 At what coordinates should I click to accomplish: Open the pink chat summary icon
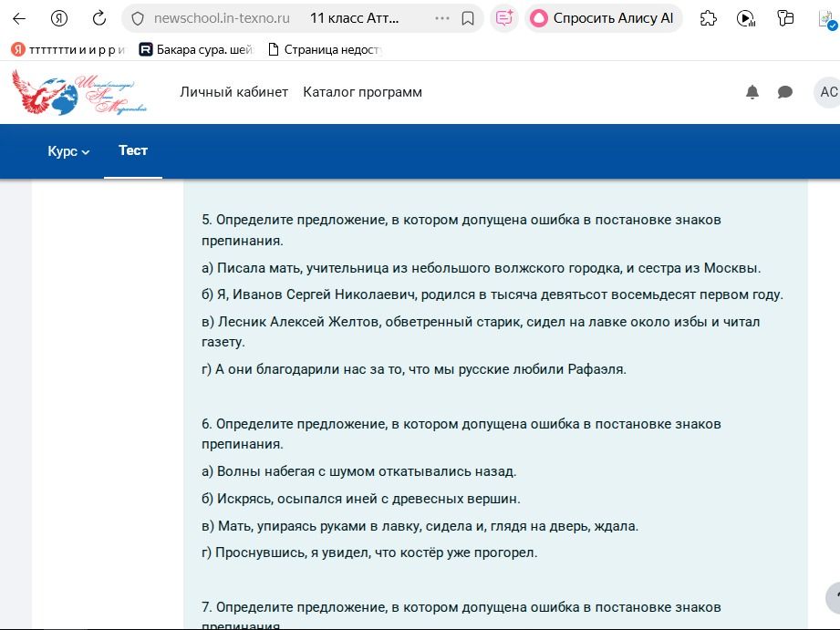point(504,19)
